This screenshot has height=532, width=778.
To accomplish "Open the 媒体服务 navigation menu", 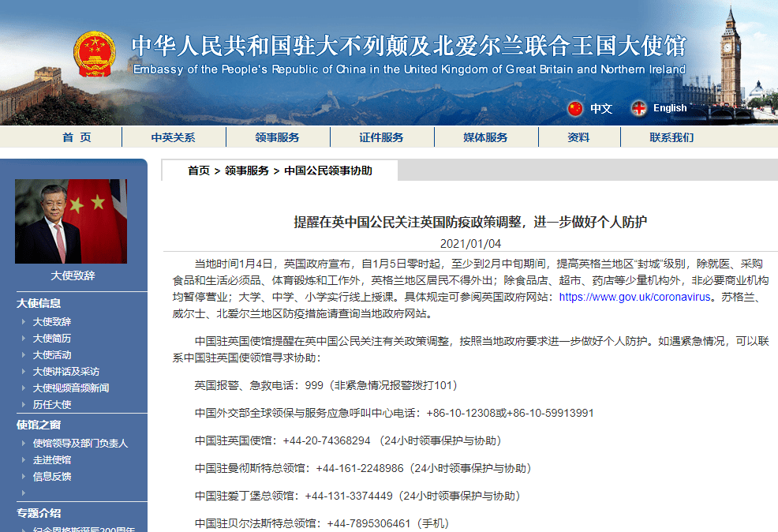I will 486,137.
